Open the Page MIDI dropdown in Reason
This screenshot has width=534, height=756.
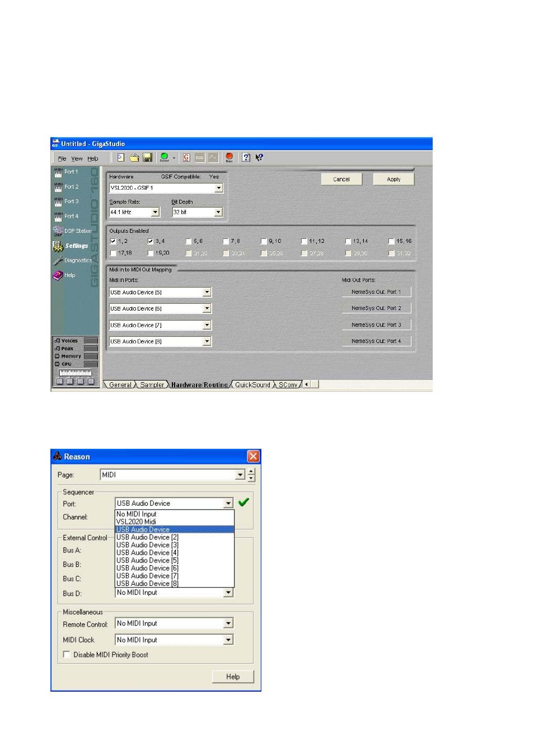240,475
